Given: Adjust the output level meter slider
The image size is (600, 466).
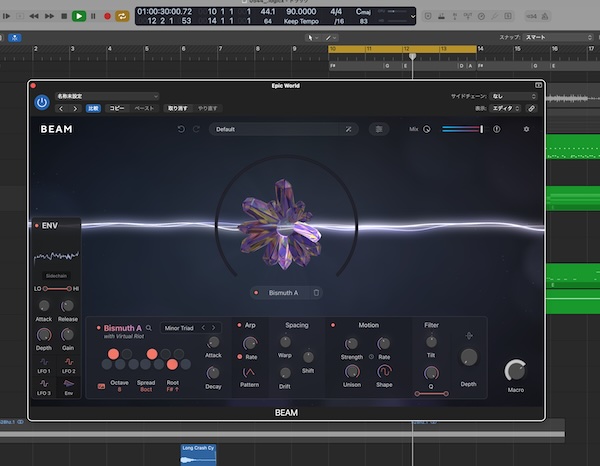Looking at the screenshot, I should 463,129.
